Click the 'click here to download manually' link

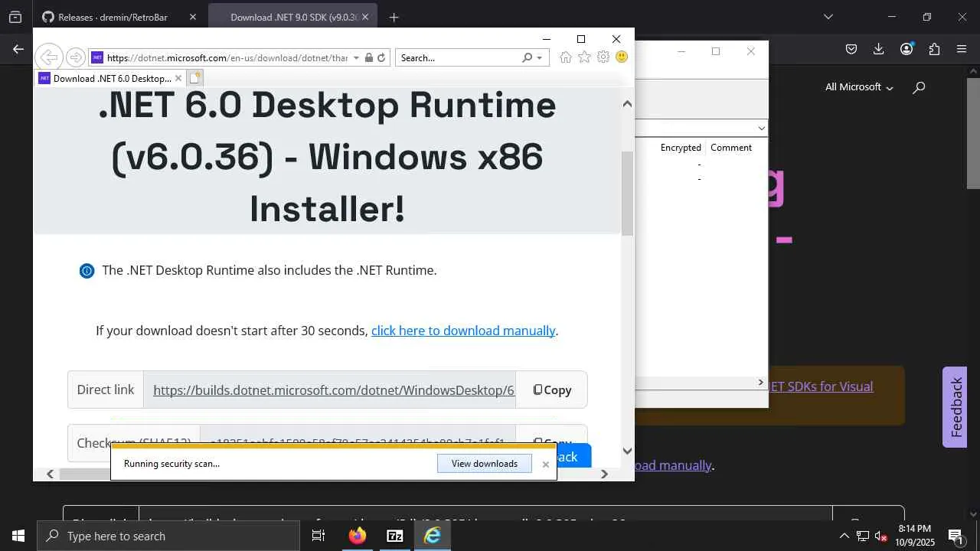(463, 331)
